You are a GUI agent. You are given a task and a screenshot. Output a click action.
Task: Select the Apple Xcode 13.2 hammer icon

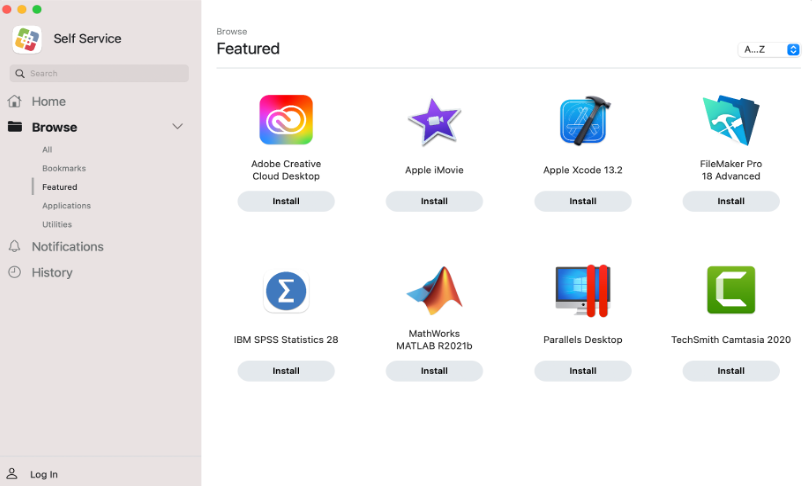pos(582,121)
